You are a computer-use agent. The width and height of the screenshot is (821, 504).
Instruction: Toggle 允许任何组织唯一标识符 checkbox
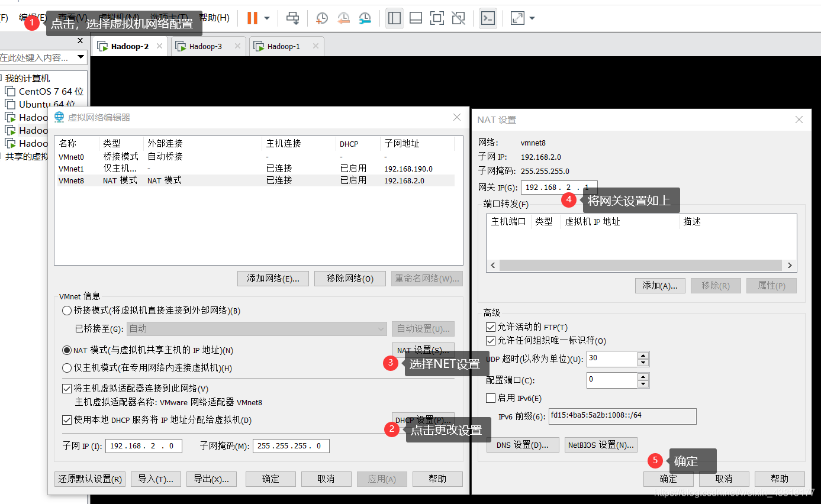tap(490, 341)
